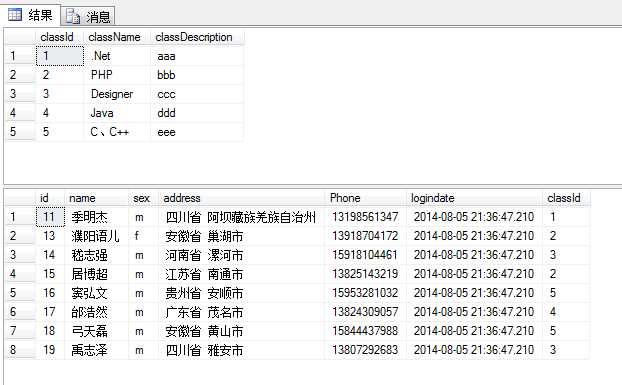
Task: Click phone number 15918104461
Action: [x=365, y=255]
